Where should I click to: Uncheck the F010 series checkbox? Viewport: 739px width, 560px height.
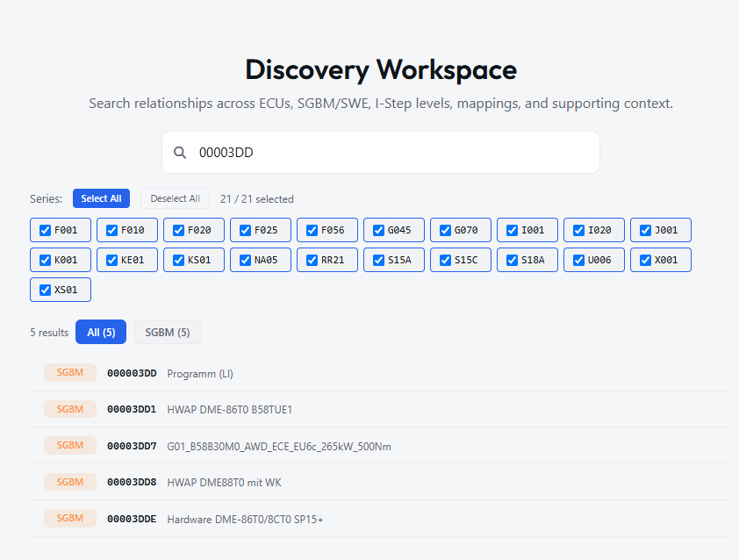coord(111,230)
